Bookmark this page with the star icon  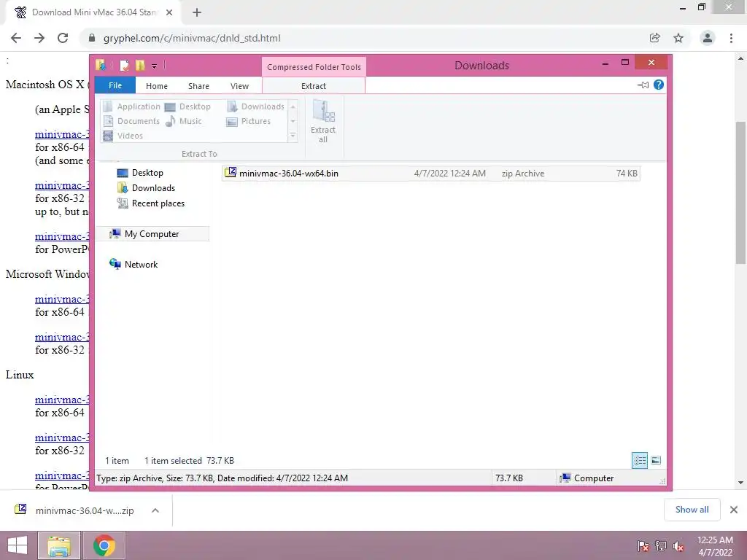678,38
